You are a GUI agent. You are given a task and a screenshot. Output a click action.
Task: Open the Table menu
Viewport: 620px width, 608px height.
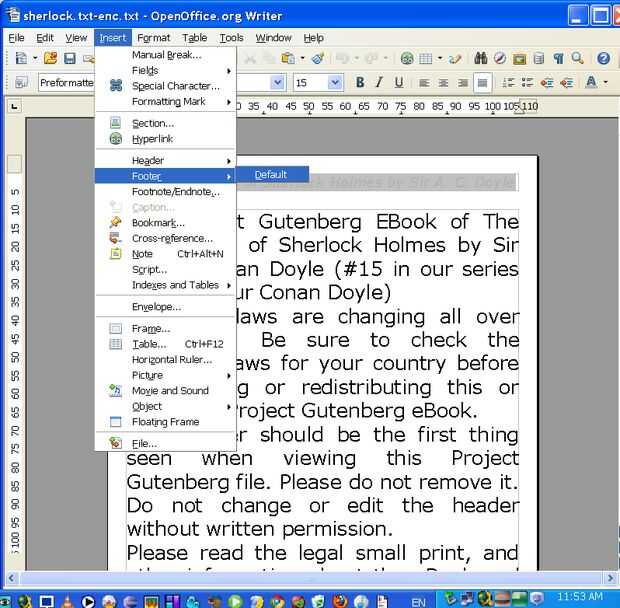pos(195,38)
